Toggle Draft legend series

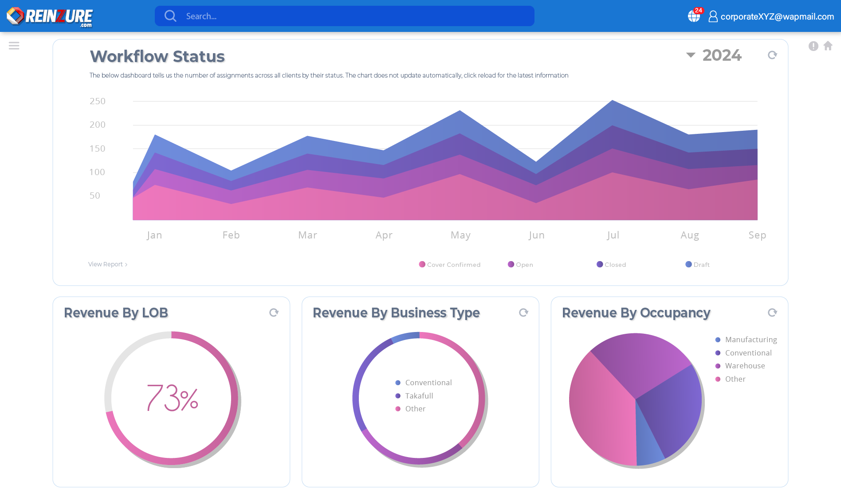pyautogui.click(x=697, y=265)
